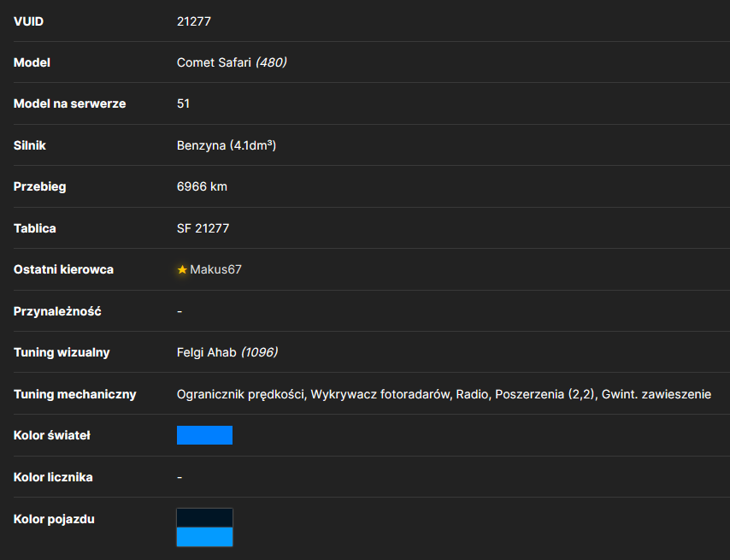Image resolution: width=730 pixels, height=560 pixels.
Task: Click the light blue Kolor pojazdu swatch
Action: 204,537
